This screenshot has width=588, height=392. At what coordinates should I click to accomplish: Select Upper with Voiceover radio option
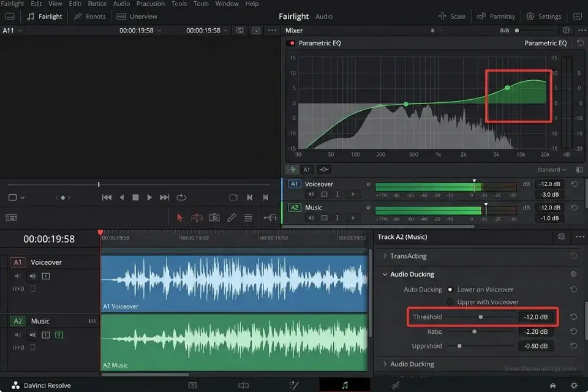[450, 302]
